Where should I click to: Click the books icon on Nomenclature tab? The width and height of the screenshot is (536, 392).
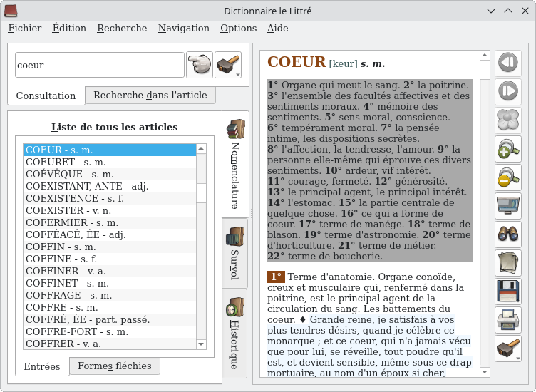pyautogui.click(x=236, y=129)
